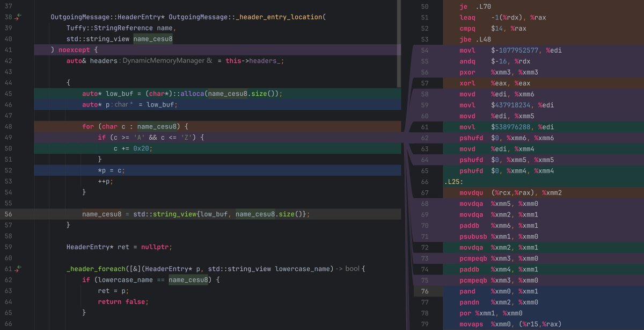644x330 pixels.
Task: Select line number 76 in the assembly gutter
Action: click(x=425, y=291)
